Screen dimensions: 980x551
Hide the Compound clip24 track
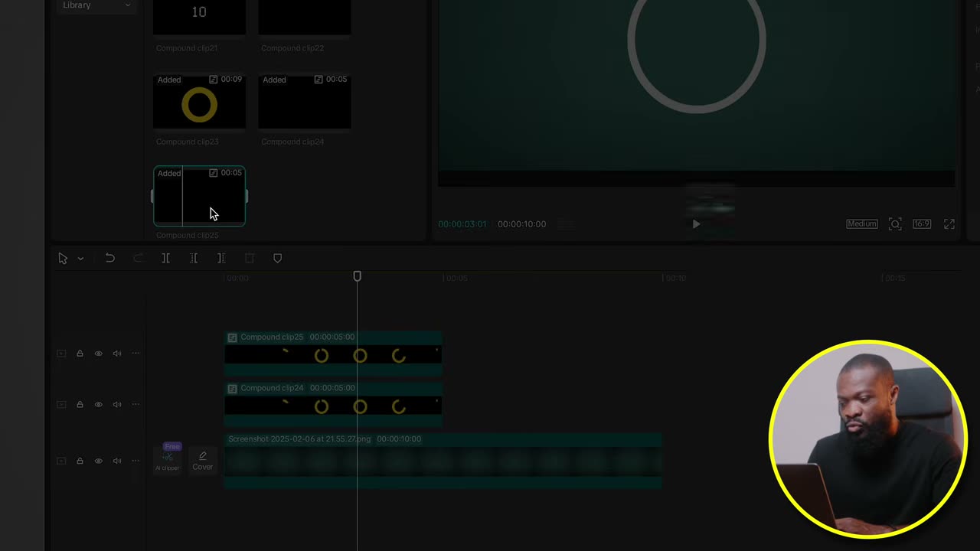(x=98, y=405)
